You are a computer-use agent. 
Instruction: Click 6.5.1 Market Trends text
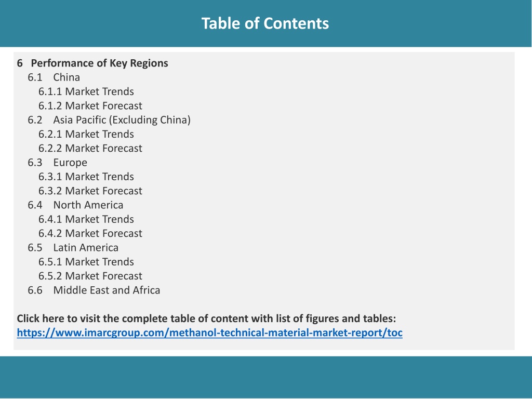[86, 262]
